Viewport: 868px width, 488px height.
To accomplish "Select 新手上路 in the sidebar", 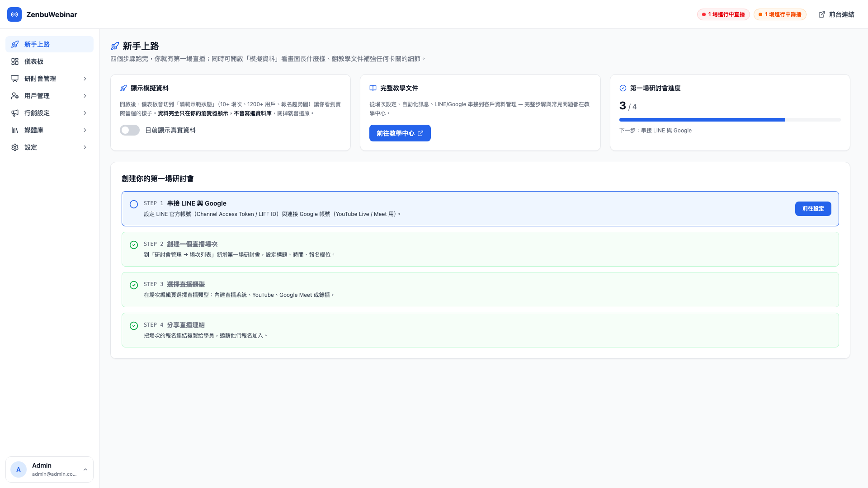I will (50, 44).
